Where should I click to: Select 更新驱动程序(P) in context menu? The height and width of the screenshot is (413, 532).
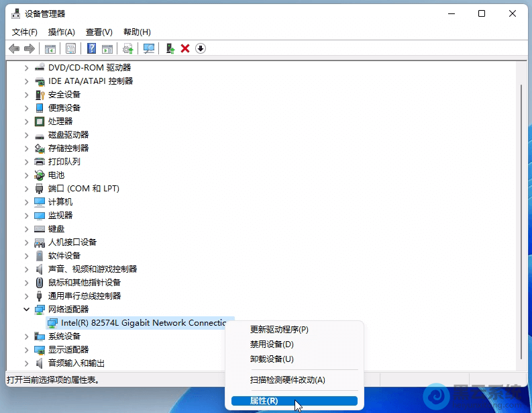tap(279, 330)
